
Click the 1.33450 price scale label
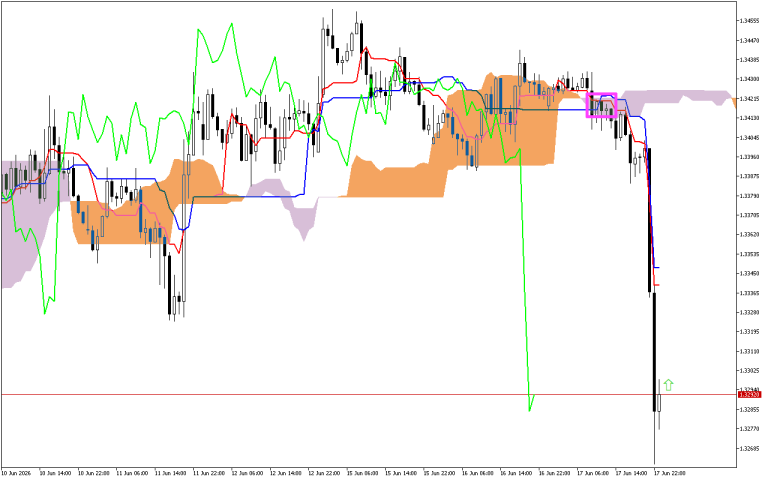(750, 273)
